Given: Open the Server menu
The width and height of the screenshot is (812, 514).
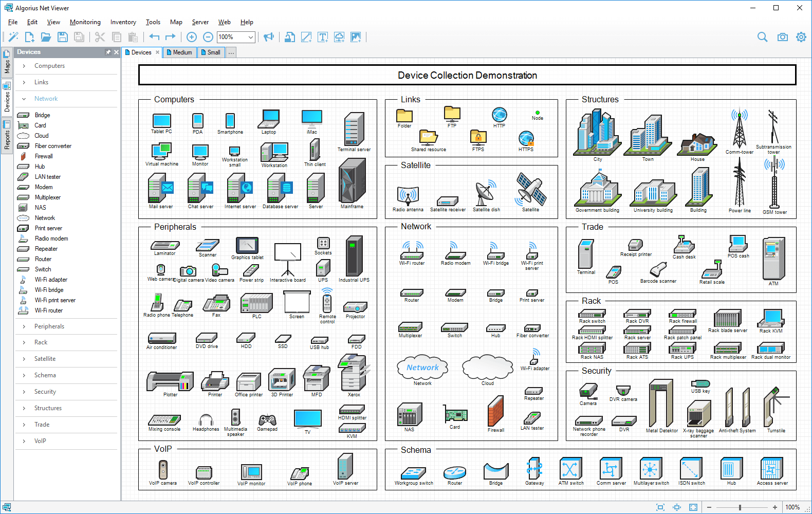Looking at the screenshot, I should point(200,22).
